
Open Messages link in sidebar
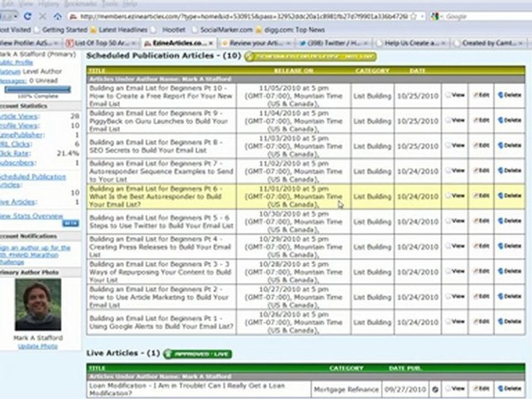point(13,81)
